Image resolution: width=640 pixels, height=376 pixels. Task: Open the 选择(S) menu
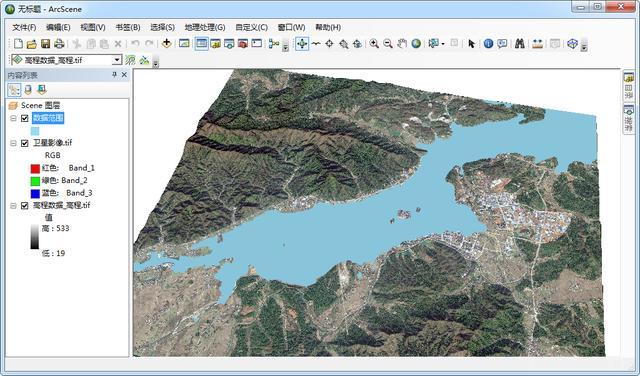click(x=162, y=27)
